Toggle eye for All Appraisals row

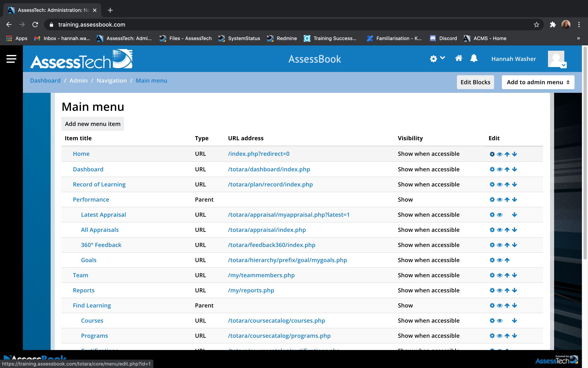500,230
